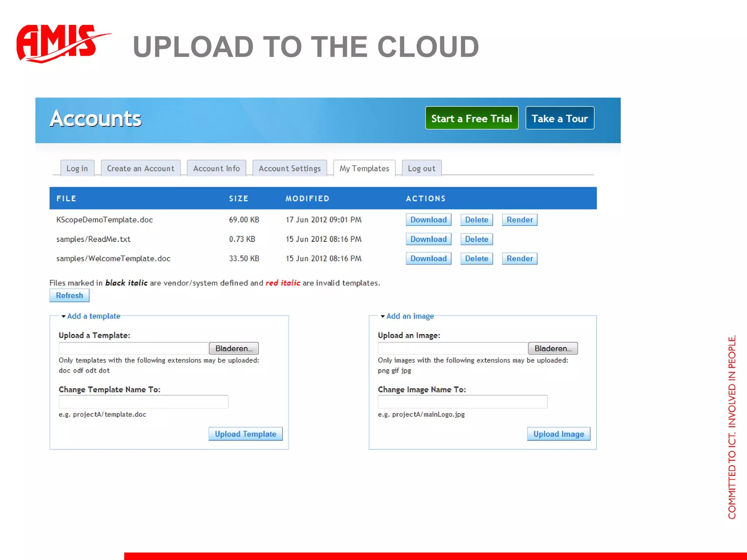747x560 pixels.
Task: Click Bladeren button for image upload
Action: pos(553,348)
